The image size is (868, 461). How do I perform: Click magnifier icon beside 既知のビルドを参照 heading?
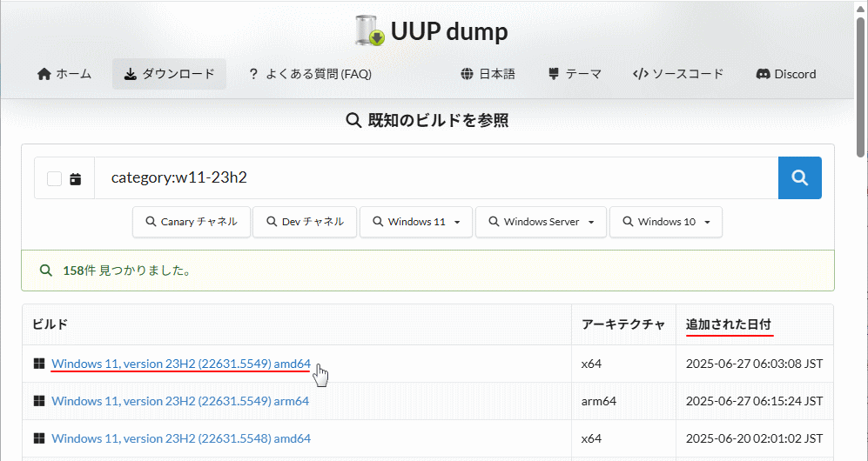click(353, 120)
